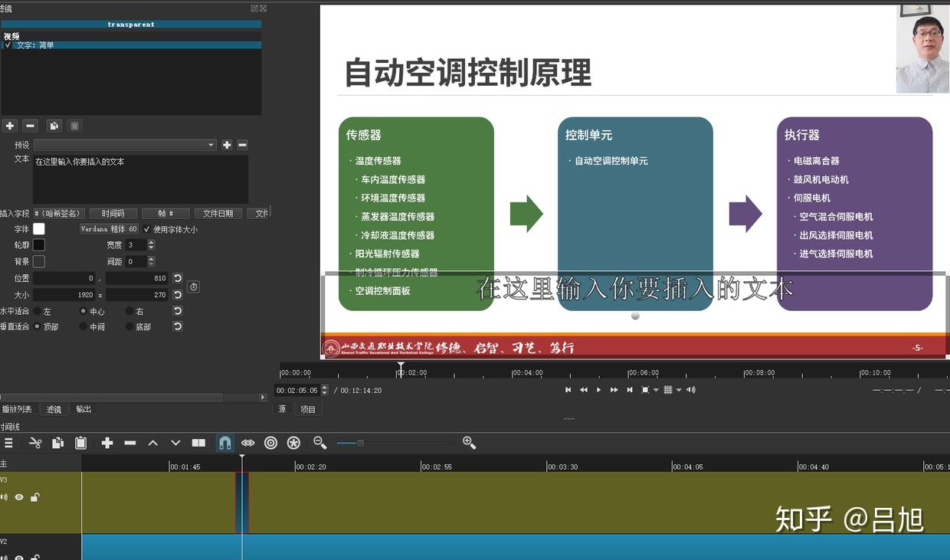Remove the selected filter with the minus icon
950x560 pixels.
click(x=31, y=126)
